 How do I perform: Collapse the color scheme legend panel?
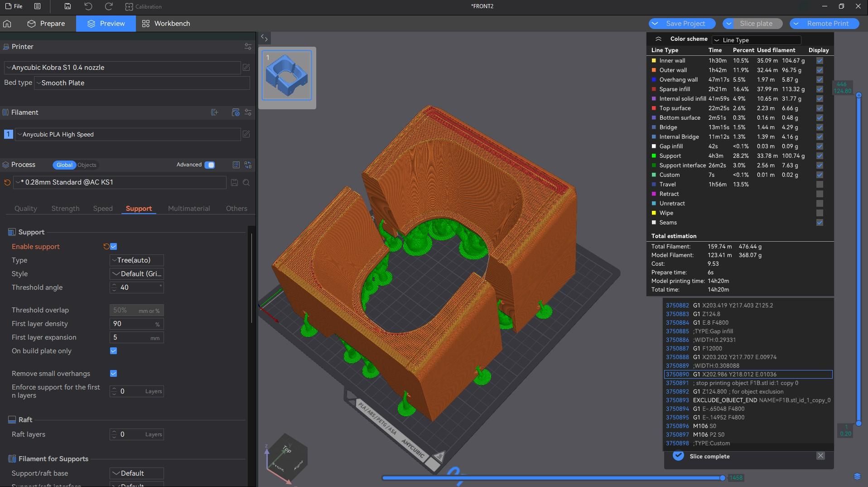659,39
